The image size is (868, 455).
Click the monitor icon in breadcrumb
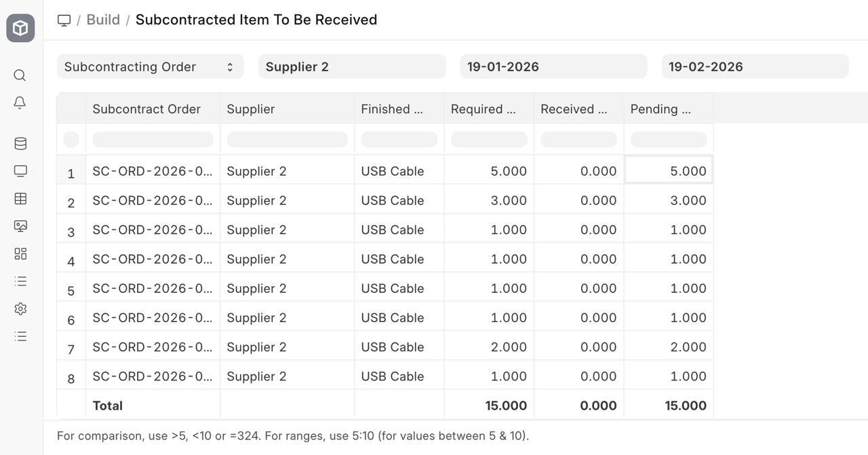(64, 20)
